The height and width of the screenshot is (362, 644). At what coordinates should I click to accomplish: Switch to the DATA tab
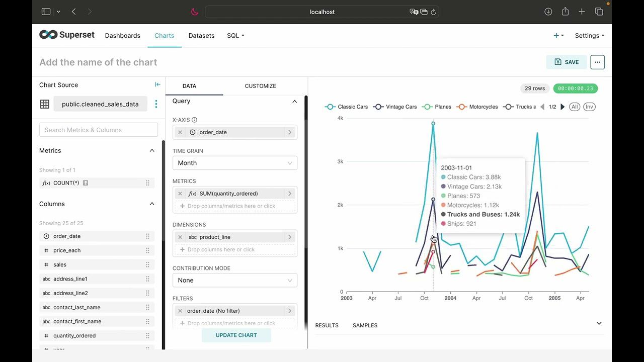189,86
